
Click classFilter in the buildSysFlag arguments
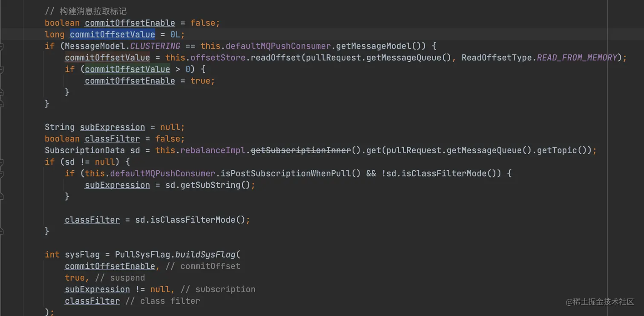pos(92,301)
